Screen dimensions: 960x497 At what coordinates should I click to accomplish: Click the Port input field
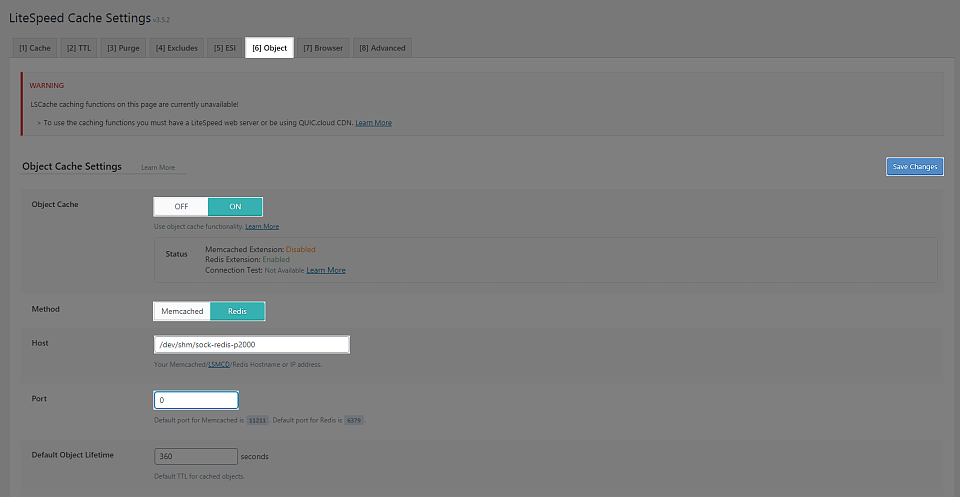[x=196, y=400]
